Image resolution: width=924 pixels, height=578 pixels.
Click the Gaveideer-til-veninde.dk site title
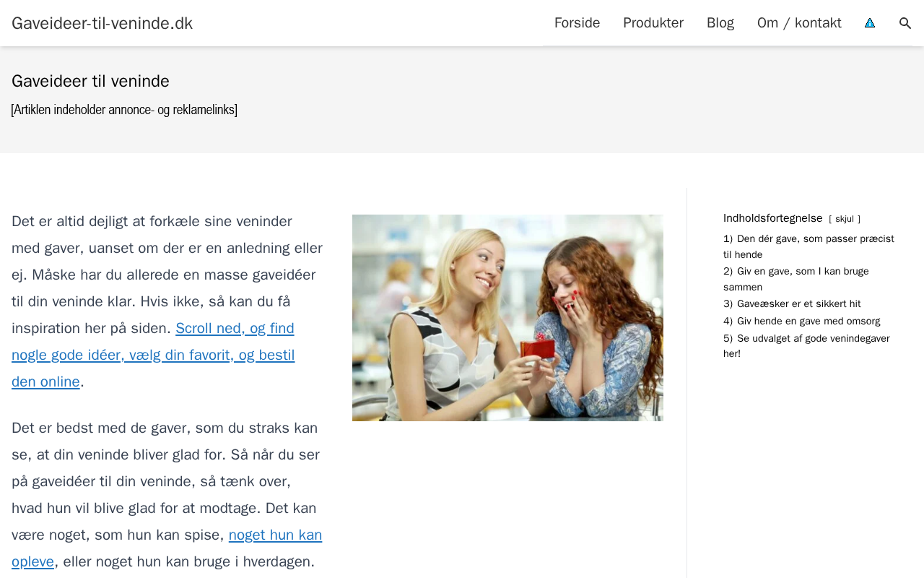point(102,23)
